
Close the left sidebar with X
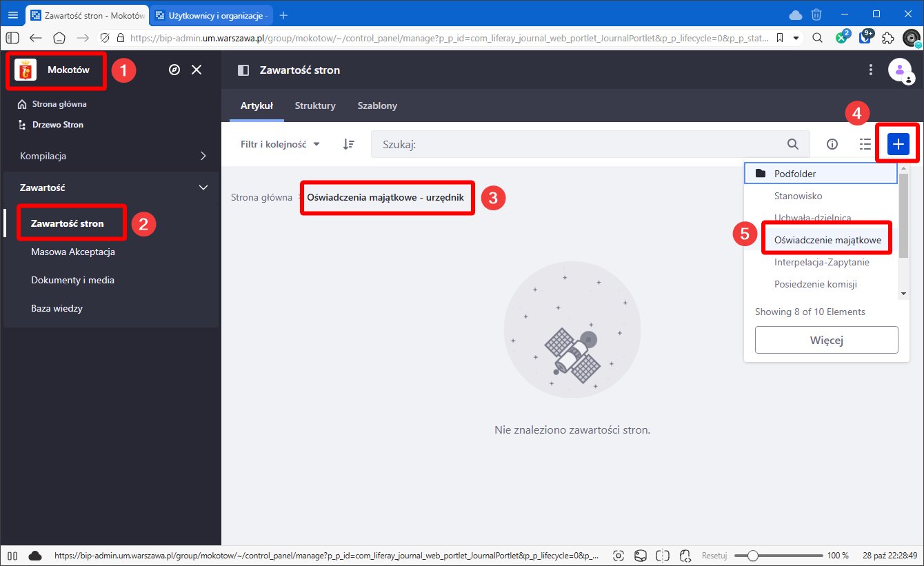click(197, 70)
